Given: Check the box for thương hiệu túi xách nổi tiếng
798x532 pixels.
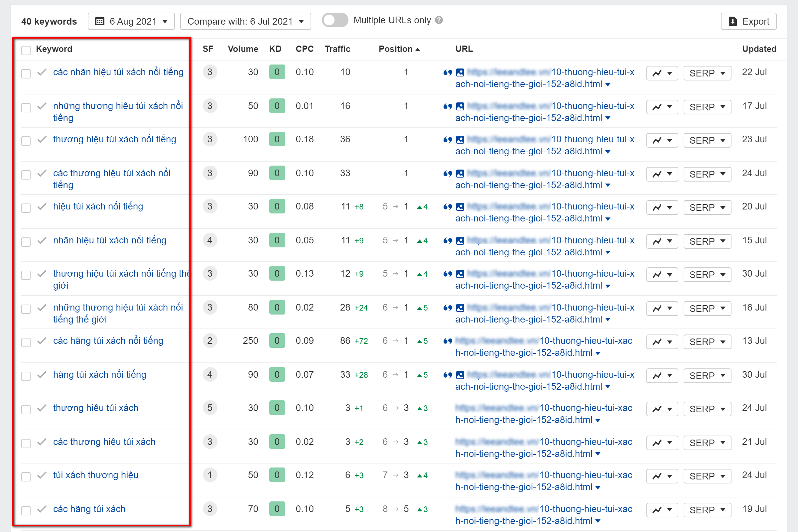Looking at the screenshot, I should [26, 141].
